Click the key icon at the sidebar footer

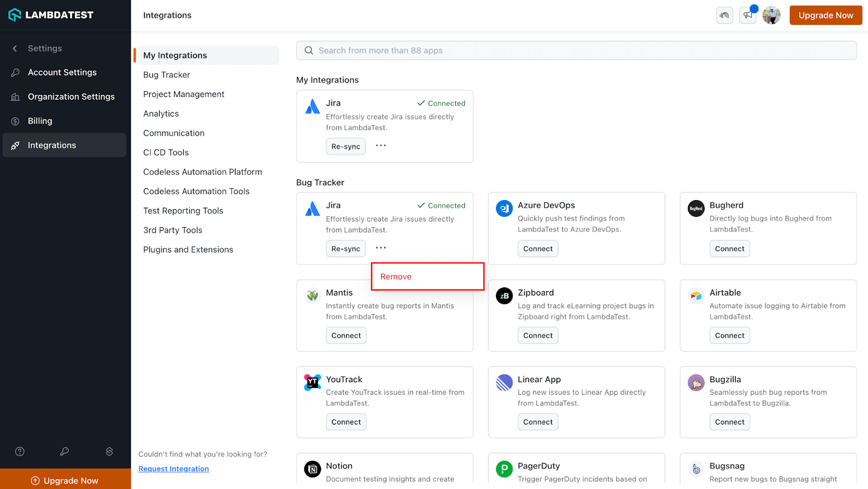[x=65, y=451]
